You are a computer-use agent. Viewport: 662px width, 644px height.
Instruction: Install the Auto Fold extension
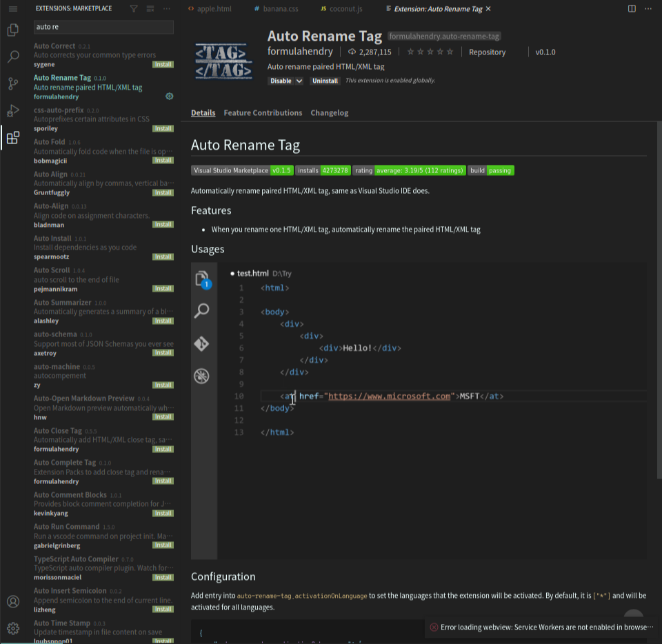click(x=163, y=161)
